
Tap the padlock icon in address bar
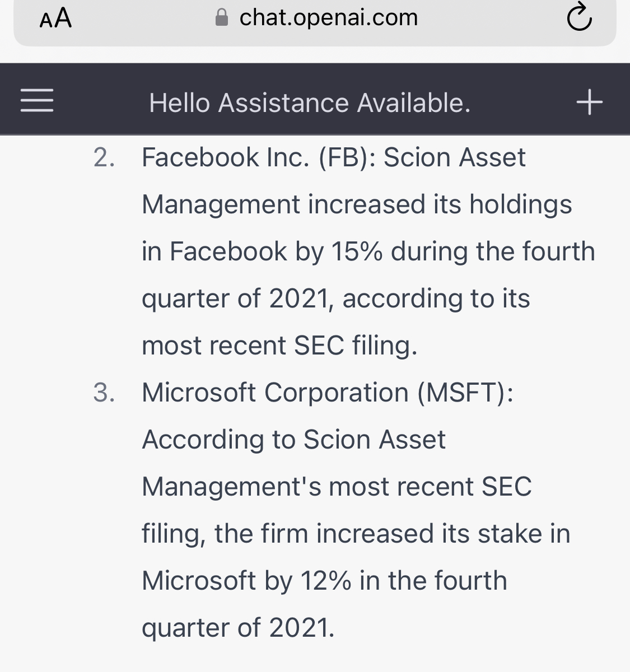(222, 18)
